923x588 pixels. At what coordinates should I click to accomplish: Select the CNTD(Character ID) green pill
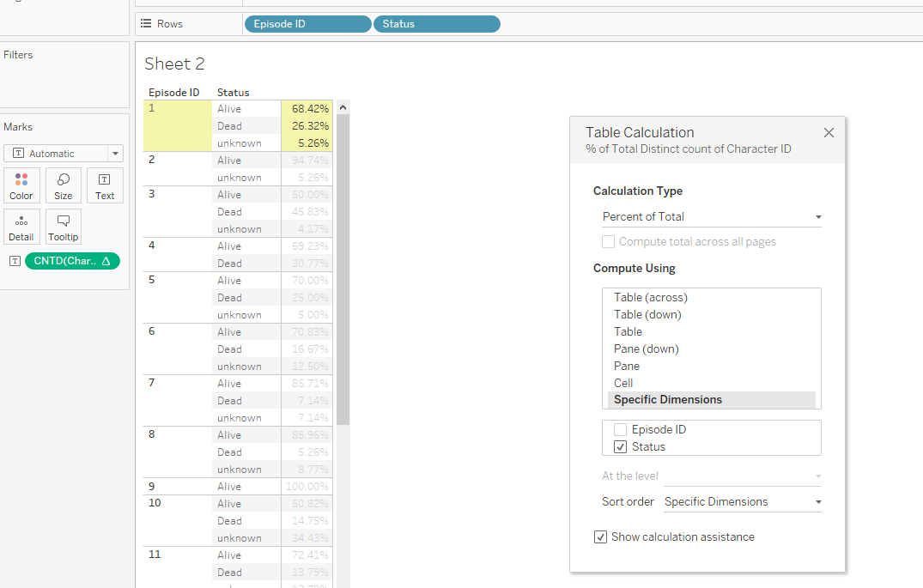coord(72,261)
